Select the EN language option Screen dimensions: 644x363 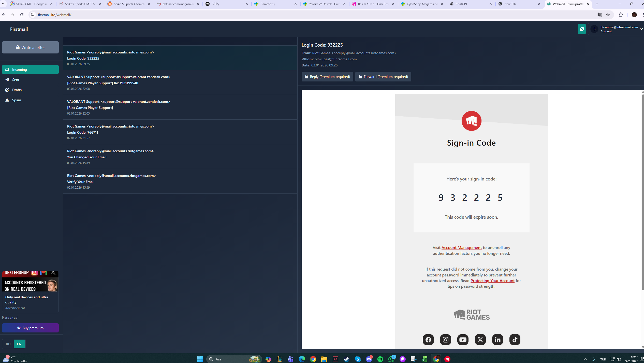(19, 344)
